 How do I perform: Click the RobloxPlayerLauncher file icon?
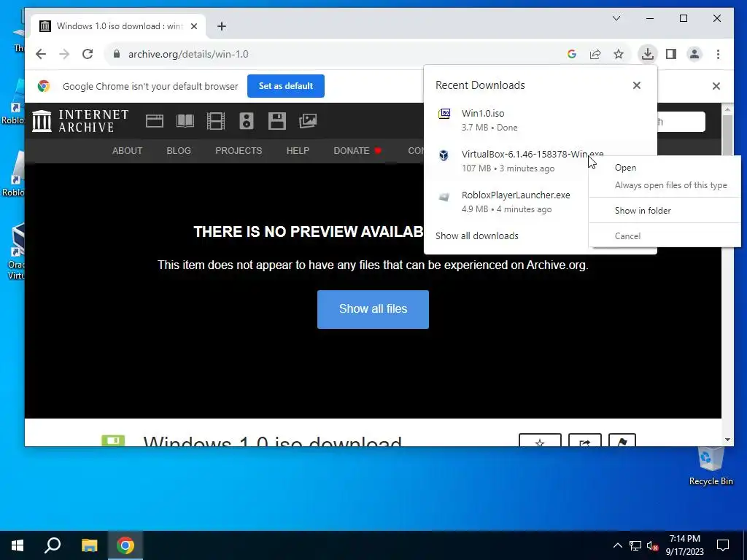444,196
